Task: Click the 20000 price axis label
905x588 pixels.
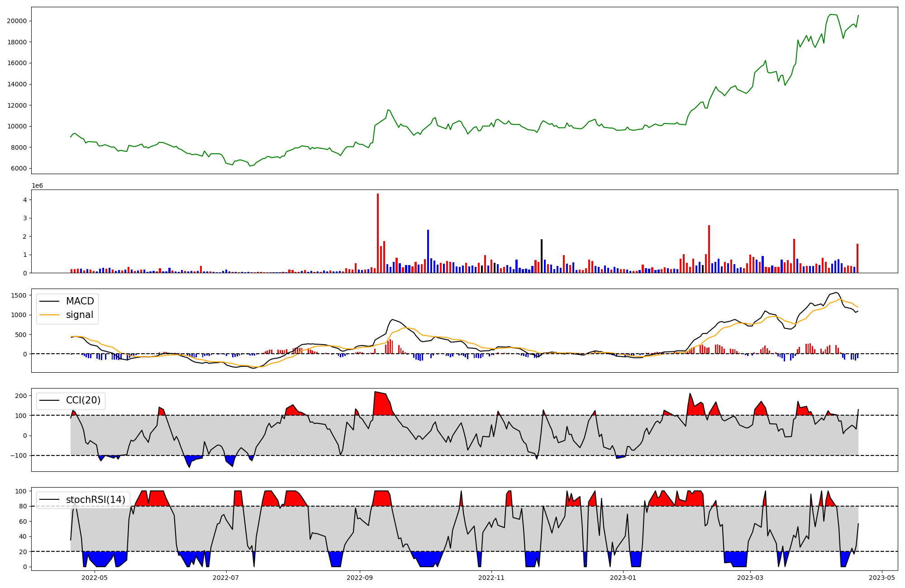Action: point(17,21)
